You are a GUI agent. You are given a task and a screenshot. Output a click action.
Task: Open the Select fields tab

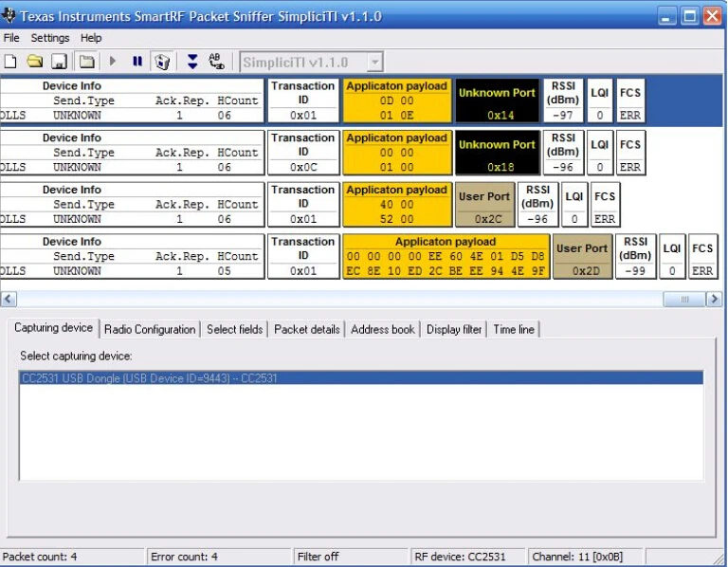point(234,329)
